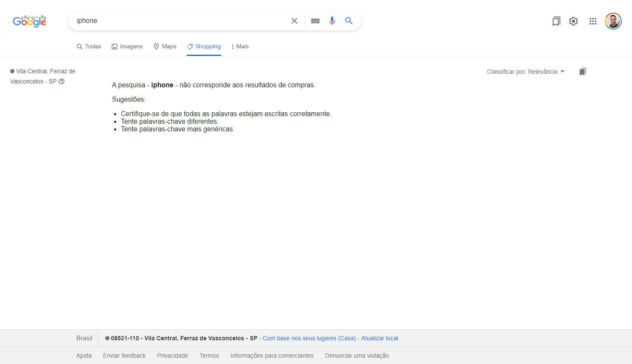Click the 'A pesquisa - iphone' message line
This screenshot has width=632, height=364.
[x=214, y=85]
